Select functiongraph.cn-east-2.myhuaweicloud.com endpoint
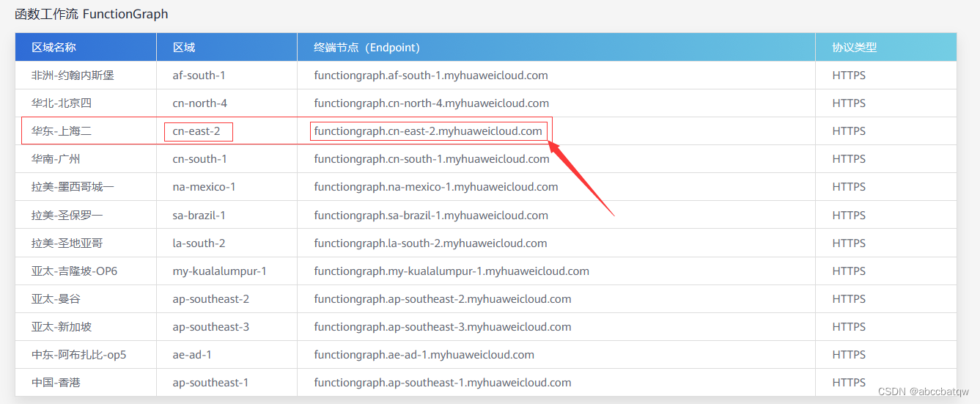 (428, 131)
